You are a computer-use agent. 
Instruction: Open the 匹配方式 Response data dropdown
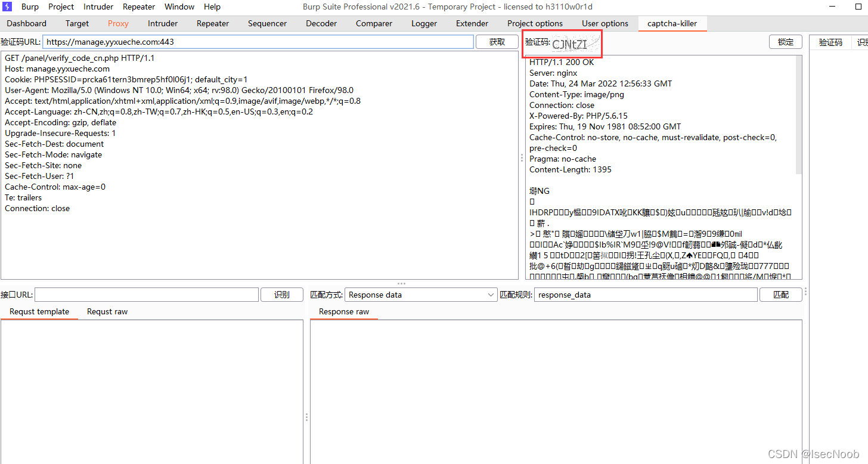coord(421,295)
